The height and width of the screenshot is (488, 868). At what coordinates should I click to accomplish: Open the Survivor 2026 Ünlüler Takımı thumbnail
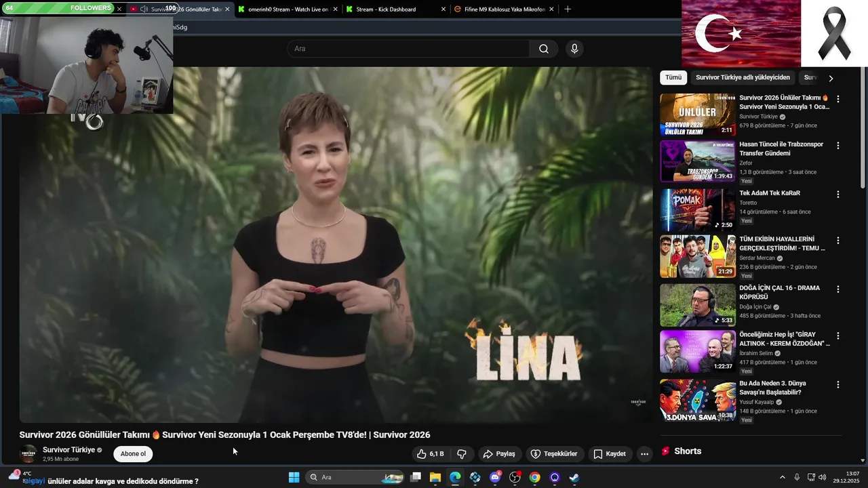[697, 115]
